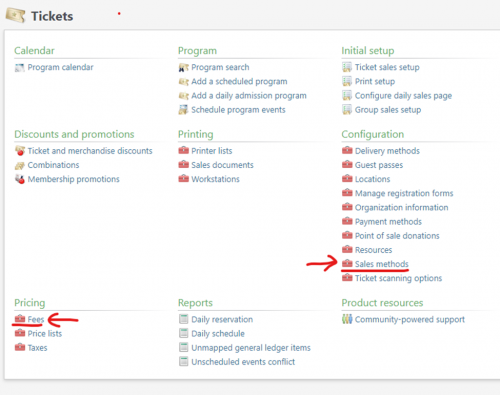Click the icon beside Ticket and merchandise discounts
Image resolution: width=500 pixels, height=395 pixels.
coord(20,151)
